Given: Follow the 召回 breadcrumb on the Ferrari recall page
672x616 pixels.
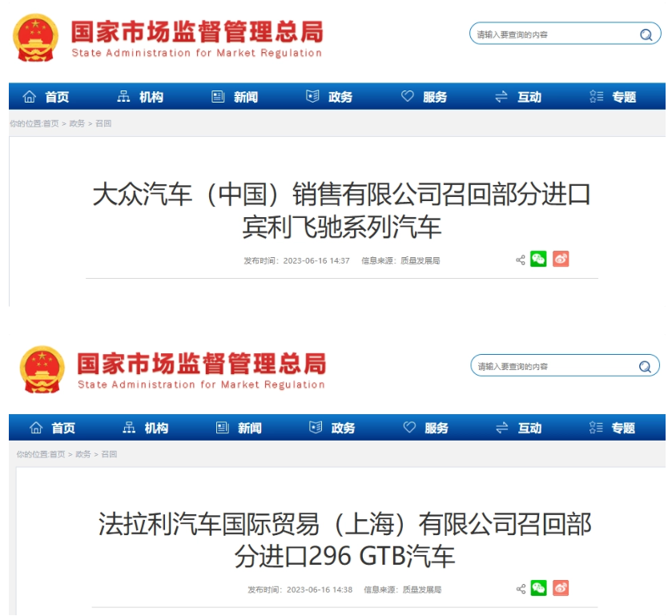Looking at the screenshot, I should click(109, 454).
